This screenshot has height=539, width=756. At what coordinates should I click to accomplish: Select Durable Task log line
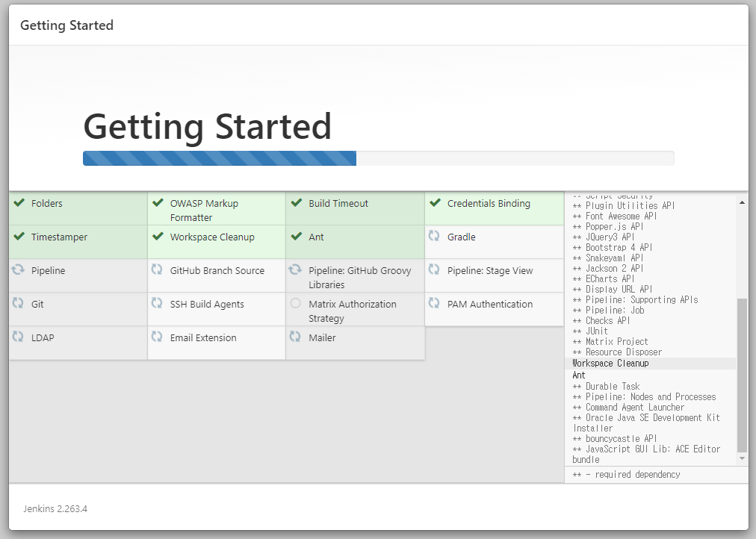click(x=606, y=386)
